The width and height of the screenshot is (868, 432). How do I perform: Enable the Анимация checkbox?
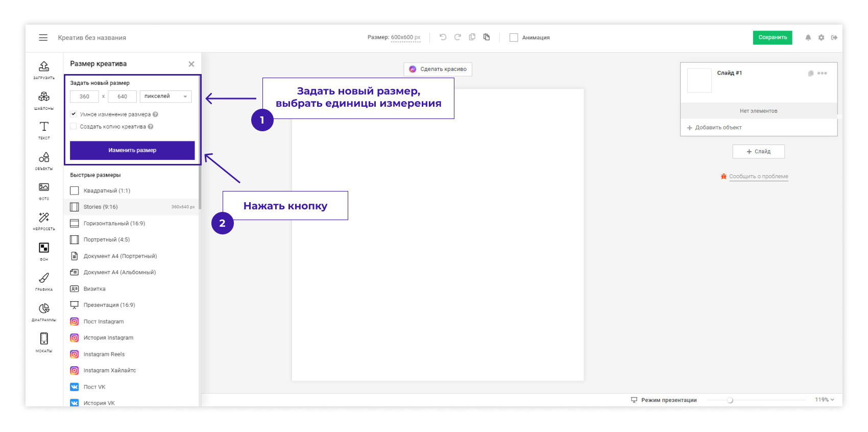click(514, 37)
